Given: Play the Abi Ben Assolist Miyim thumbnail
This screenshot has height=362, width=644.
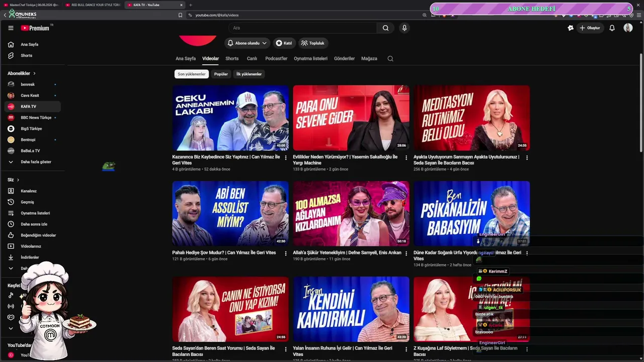Looking at the screenshot, I should click(x=230, y=214).
